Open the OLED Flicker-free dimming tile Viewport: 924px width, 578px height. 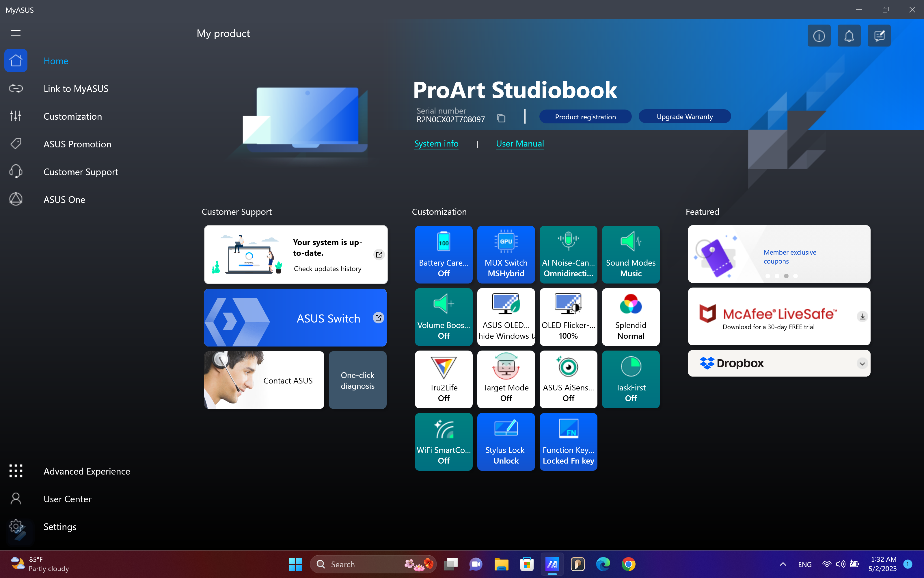point(568,317)
